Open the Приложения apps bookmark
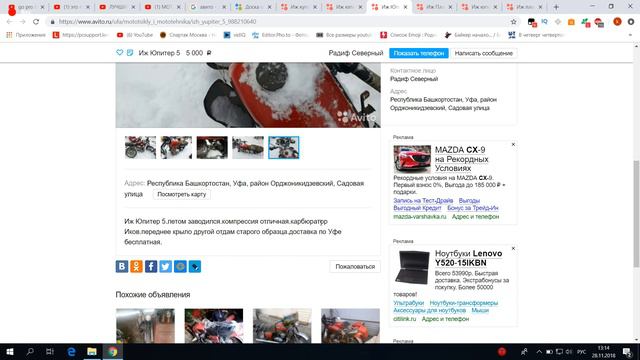This screenshot has width=640, height=360. [x=26, y=35]
